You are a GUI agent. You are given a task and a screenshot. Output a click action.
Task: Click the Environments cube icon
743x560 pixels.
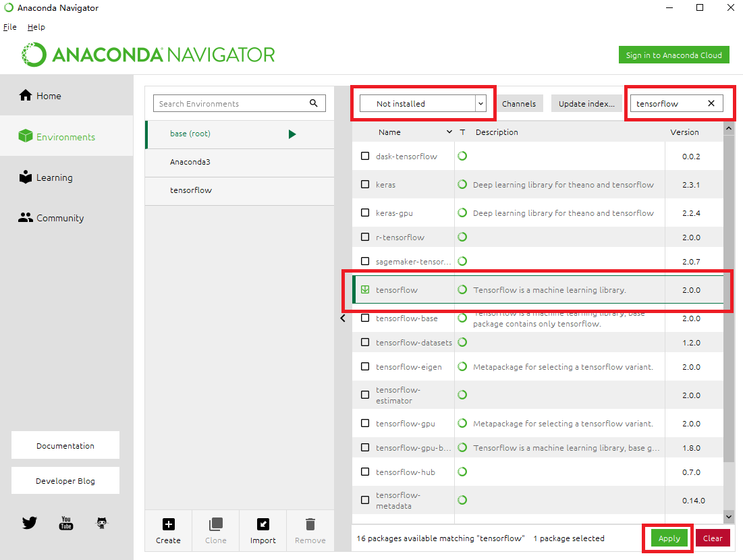pos(26,136)
